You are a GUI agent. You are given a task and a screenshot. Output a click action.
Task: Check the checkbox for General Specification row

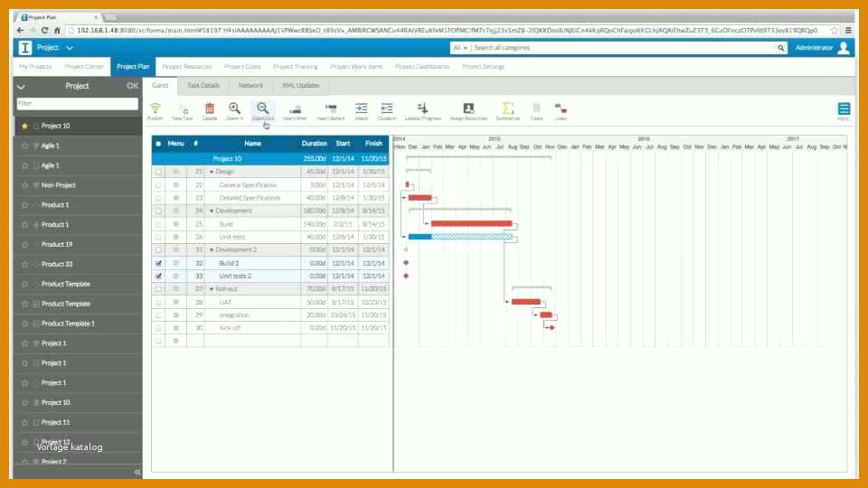point(159,184)
